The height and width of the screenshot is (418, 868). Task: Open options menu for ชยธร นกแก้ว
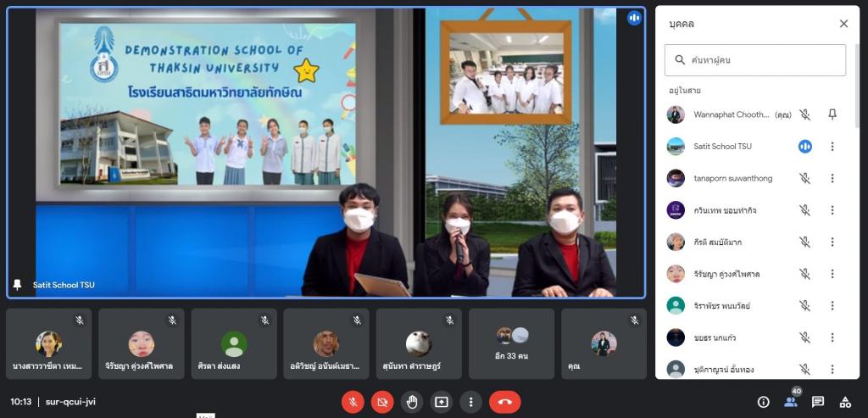click(x=832, y=337)
